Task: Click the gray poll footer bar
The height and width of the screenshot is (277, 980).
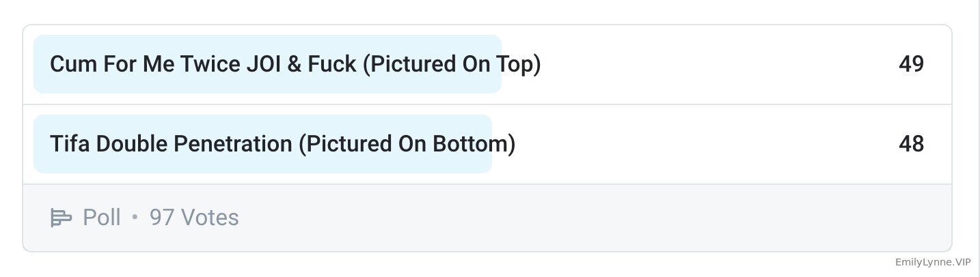Action: coord(547,218)
